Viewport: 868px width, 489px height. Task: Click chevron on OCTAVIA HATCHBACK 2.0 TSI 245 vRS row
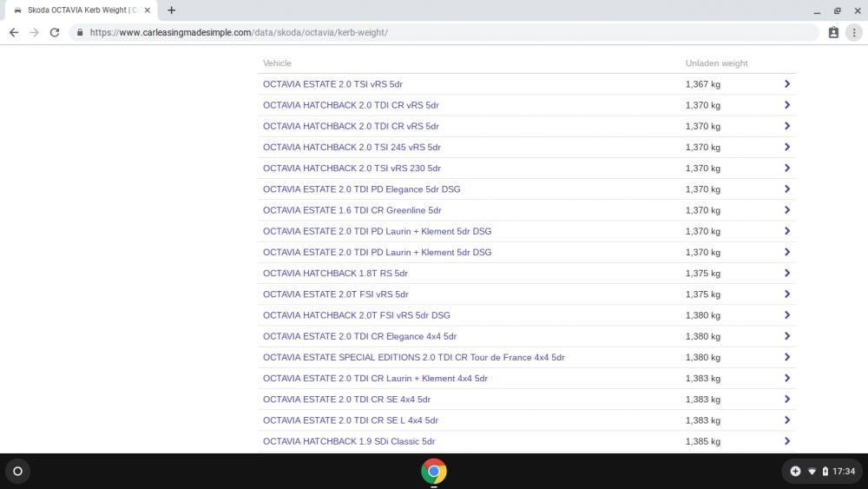tap(786, 148)
